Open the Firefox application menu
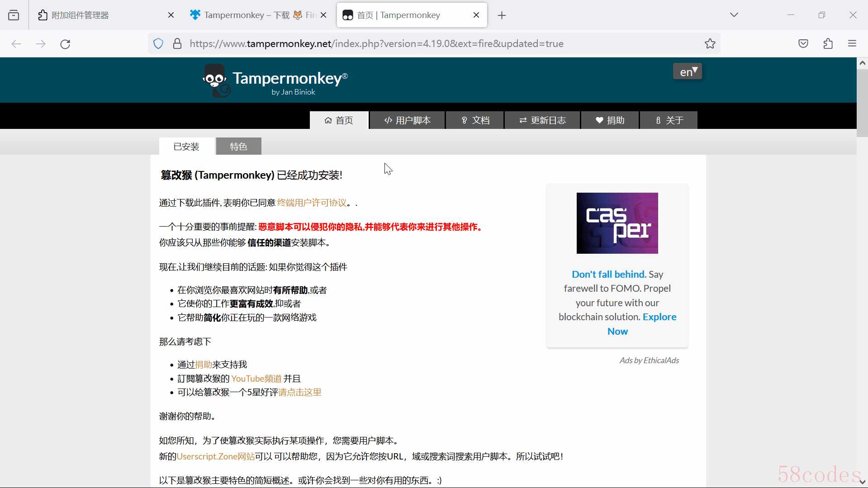The image size is (868, 488). click(852, 44)
